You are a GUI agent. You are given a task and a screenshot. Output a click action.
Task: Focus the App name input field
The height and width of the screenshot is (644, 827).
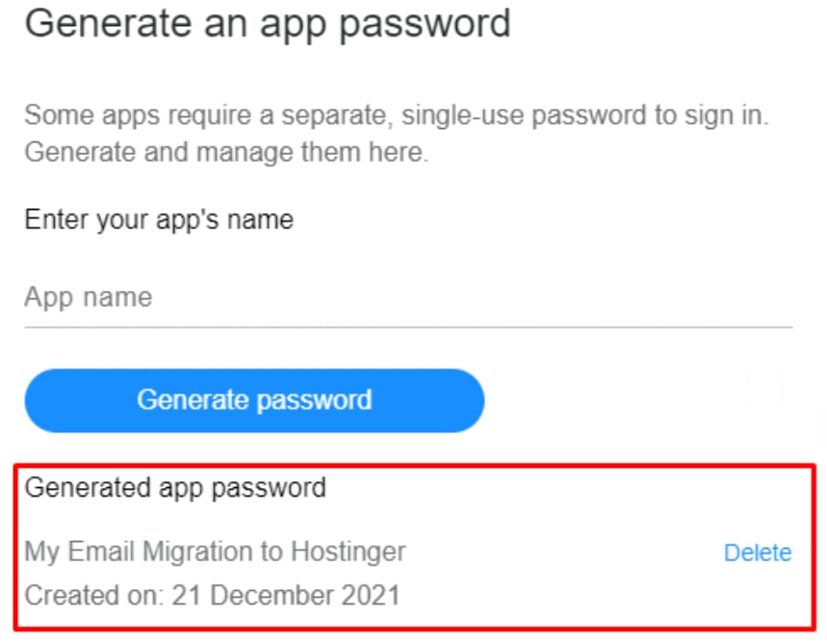[407, 297]
